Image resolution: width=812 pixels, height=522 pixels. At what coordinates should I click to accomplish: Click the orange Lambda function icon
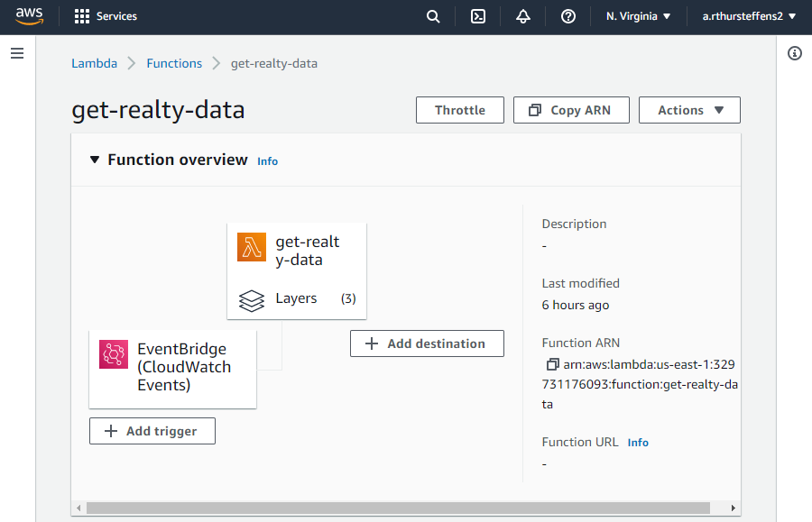252,247
